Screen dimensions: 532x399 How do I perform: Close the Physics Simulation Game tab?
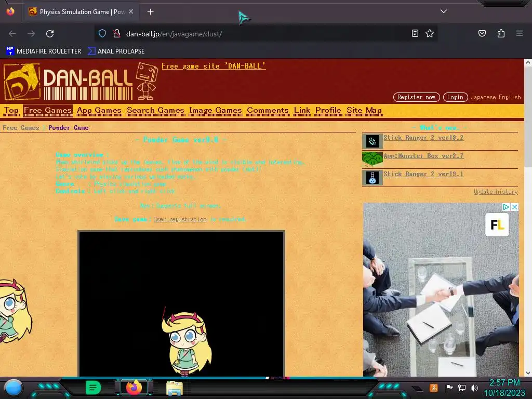(131, 11)
